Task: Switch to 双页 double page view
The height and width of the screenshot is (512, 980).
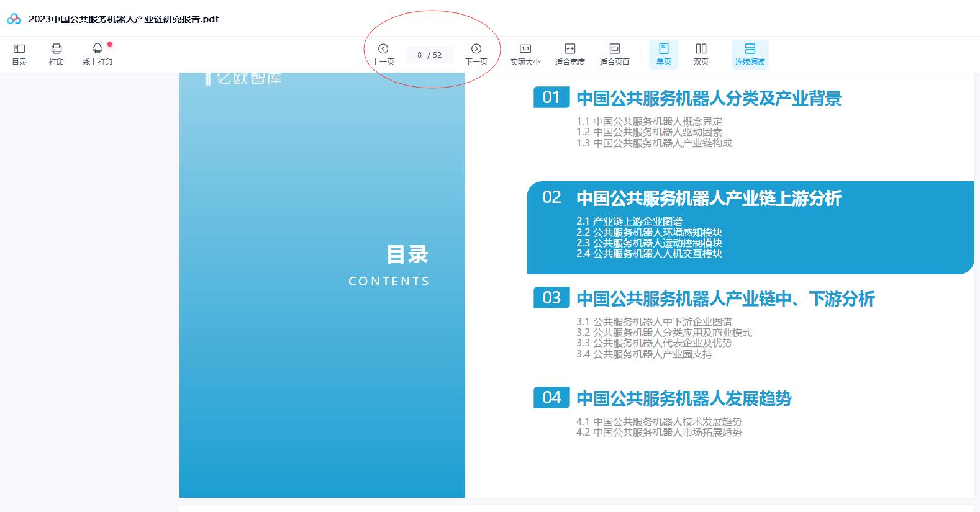Action: [701, 54]
